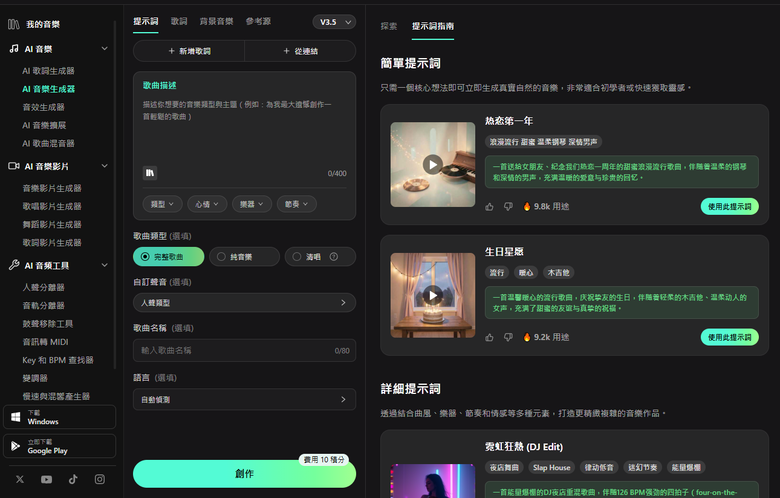The height and width of the screenshot is (498, 780).
Task: Open the Instagram social link
Action: tap(99, 479)
